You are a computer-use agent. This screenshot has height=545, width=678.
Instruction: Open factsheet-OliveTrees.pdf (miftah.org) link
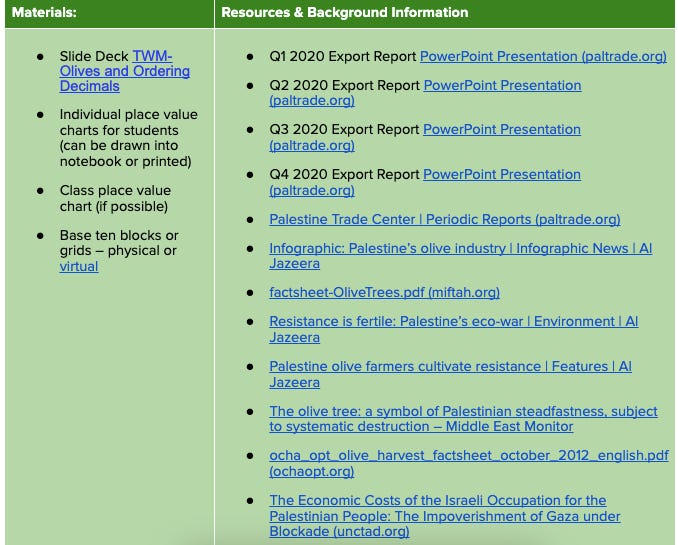[x=384, y=293]
